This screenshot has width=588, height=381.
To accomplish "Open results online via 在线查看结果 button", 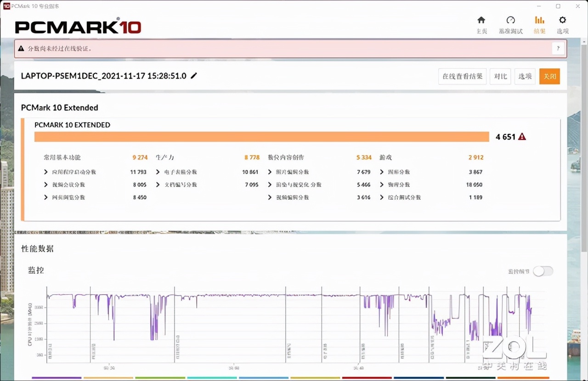I will coord(462,76).
